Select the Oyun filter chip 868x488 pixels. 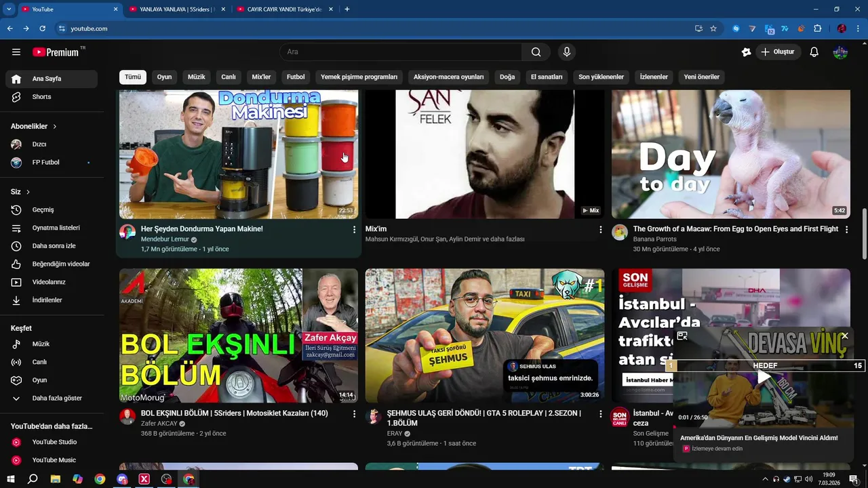[165, 77]
